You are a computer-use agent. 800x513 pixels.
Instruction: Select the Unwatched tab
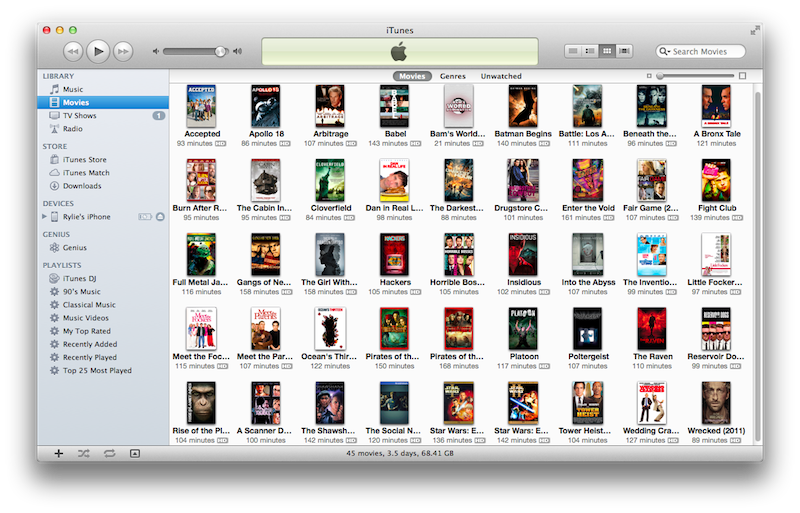[501, 76]
